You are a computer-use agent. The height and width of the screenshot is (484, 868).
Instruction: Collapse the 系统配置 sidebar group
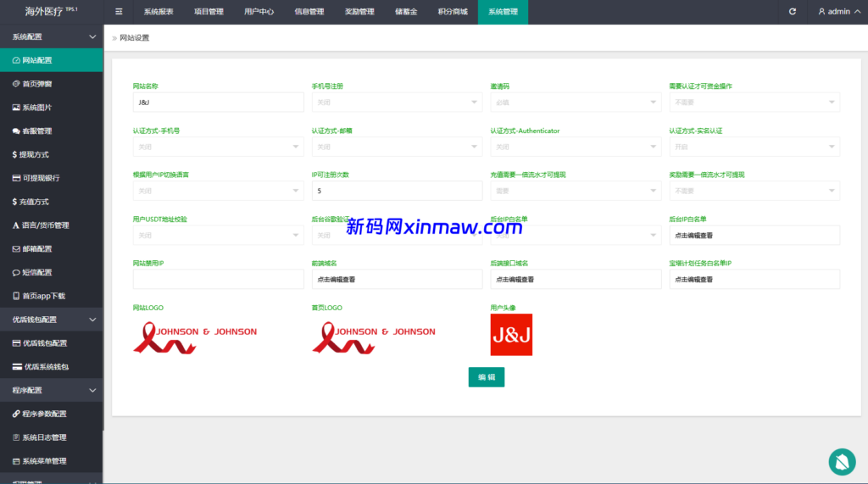pos(52,36)
